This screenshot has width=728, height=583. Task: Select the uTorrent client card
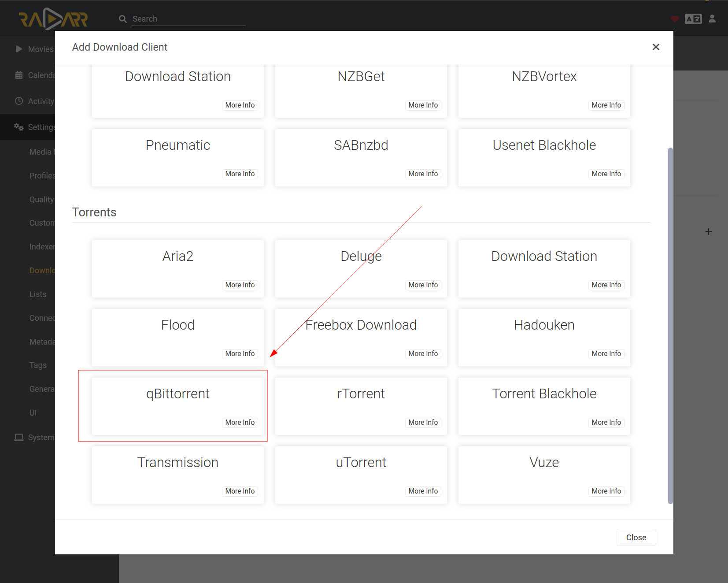(361, 475)
